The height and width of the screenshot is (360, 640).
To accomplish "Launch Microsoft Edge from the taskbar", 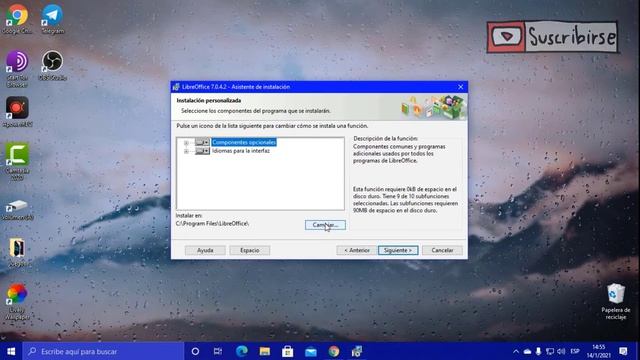I will click(242, 351).
